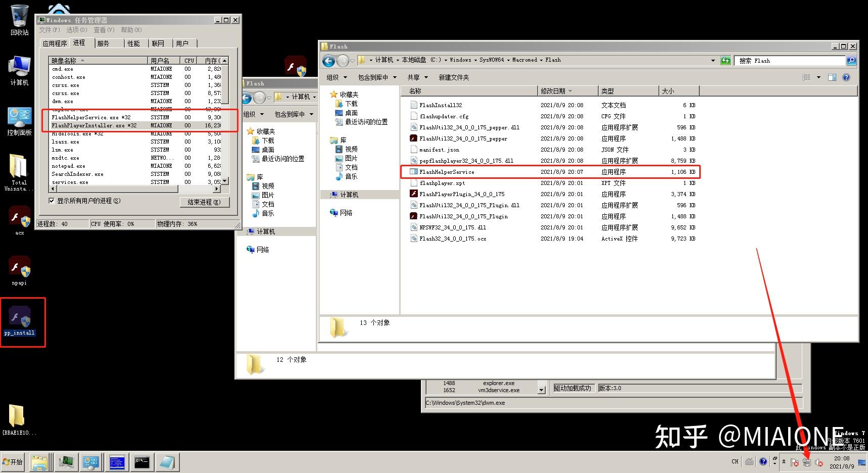Open 包含到库中 dropdown in the back Flash window

click(294, 114)
